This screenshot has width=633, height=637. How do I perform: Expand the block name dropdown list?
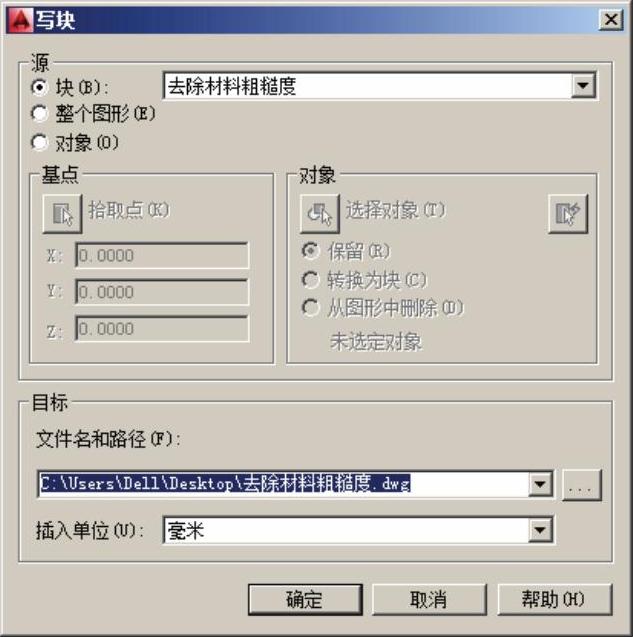click(583, 85)
